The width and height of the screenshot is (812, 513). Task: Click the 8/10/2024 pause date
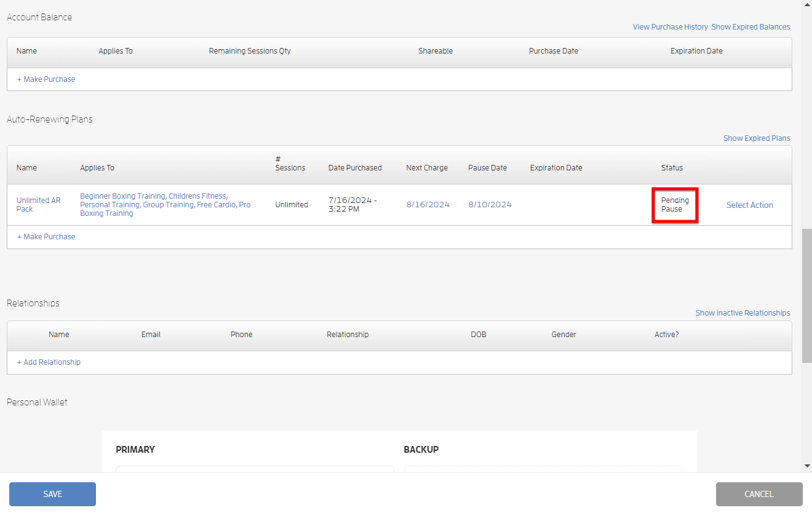[x=490, y=205]
